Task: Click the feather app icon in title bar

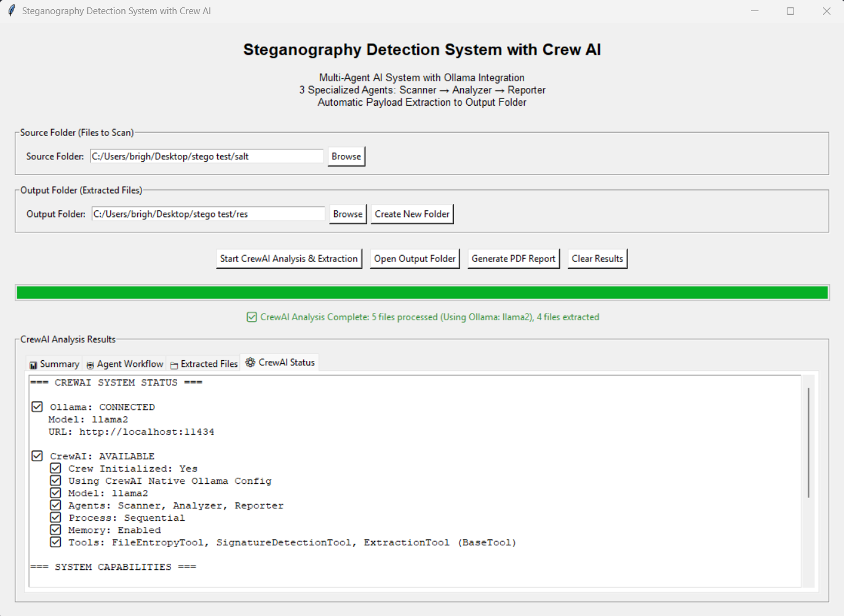Action: 11,11
